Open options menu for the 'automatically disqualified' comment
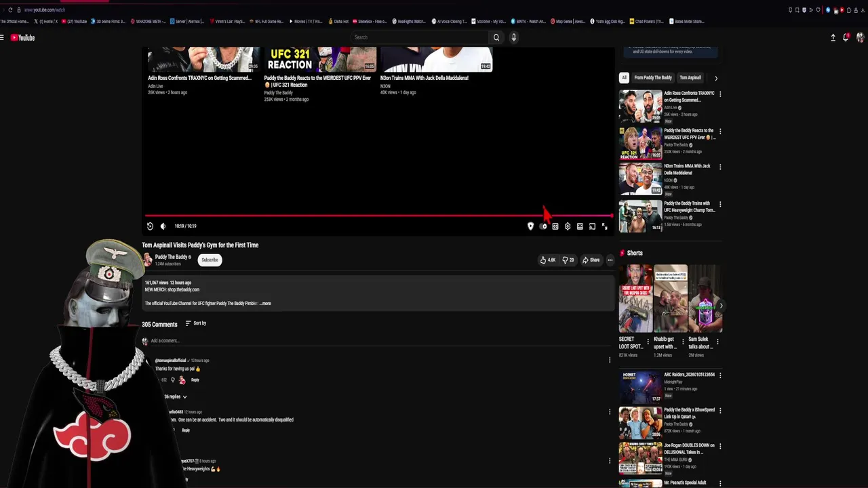868x488 pixels. point(610,411)
